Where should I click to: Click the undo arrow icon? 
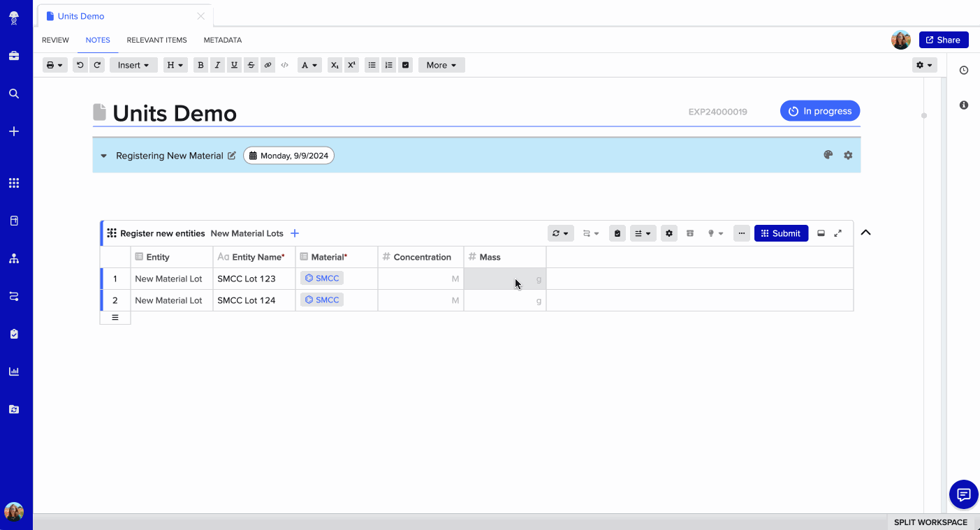click(x=80, y=65)
